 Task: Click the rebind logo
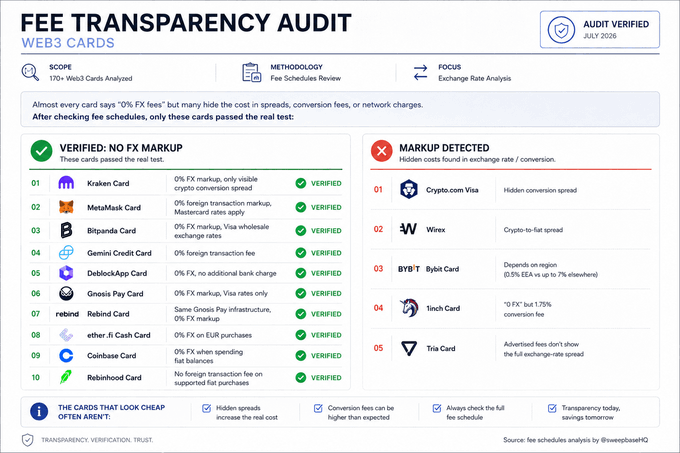[x=67, y=314]
